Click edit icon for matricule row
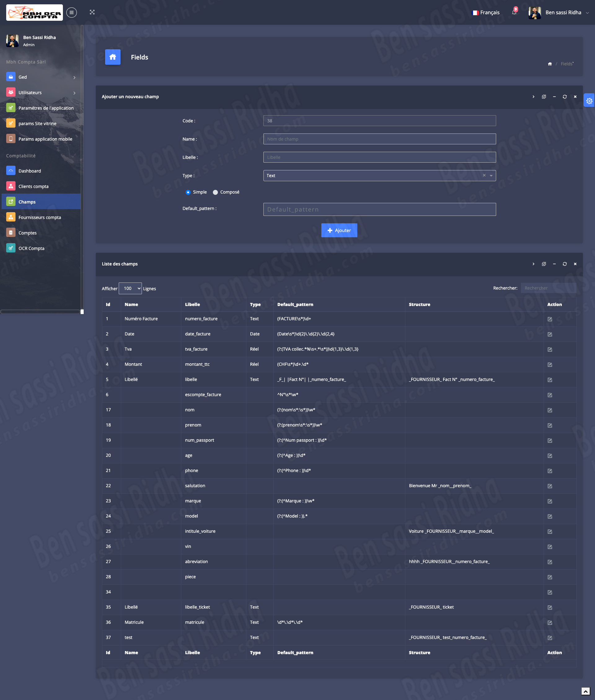595x700 pixels. pyautogui.click(x=550, y=623)
